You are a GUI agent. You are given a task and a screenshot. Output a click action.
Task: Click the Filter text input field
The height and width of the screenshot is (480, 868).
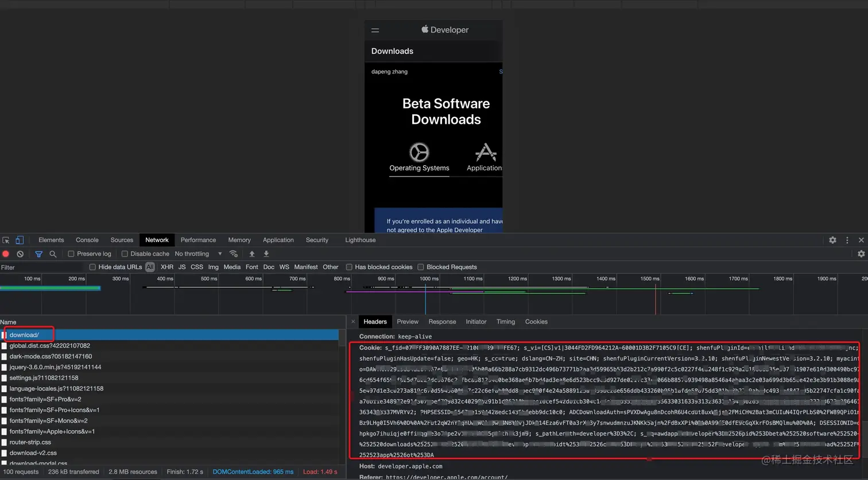tap(43, 267)
